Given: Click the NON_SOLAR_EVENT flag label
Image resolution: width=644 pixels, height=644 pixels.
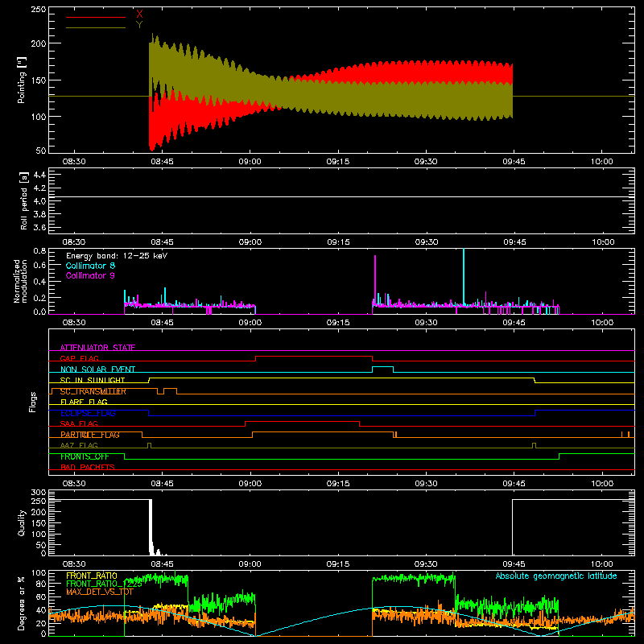Looking at the screenshot, I should click(x=97, y=369).
